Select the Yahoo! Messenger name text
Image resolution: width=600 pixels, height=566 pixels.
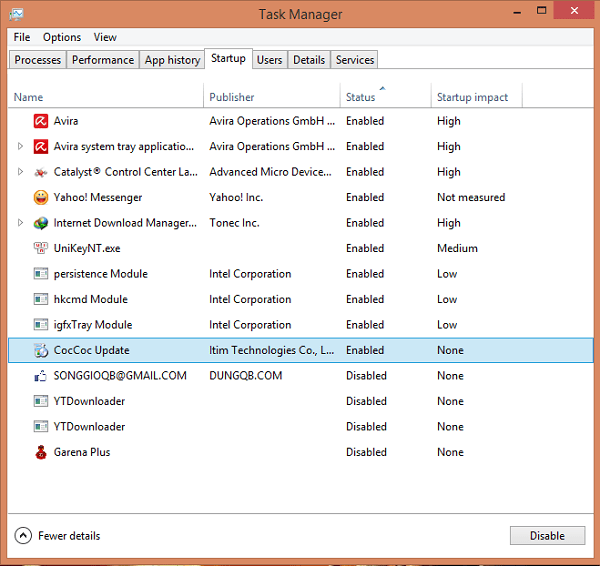point(98,197)
